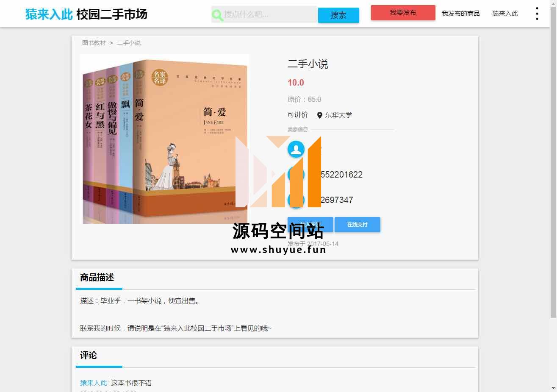
Task: Click the 二手小说 breadcrumb link
Action: pyautogui.click(x=129, y=43)
